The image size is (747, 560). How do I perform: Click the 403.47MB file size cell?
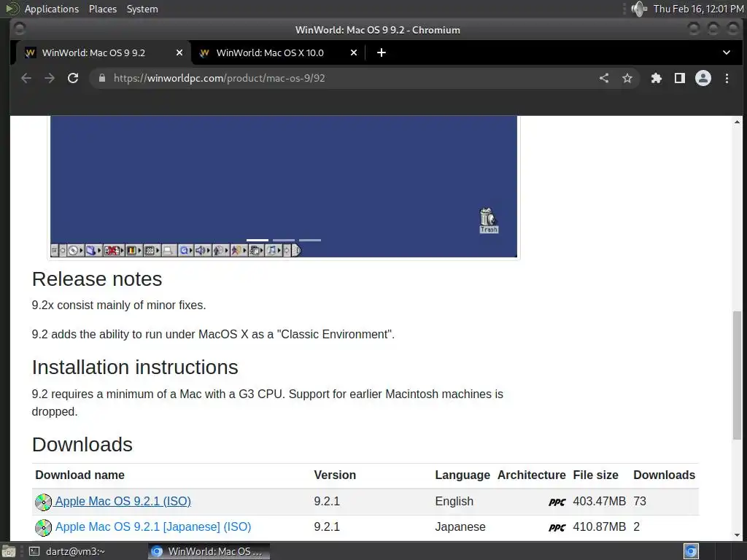[600, 501]
